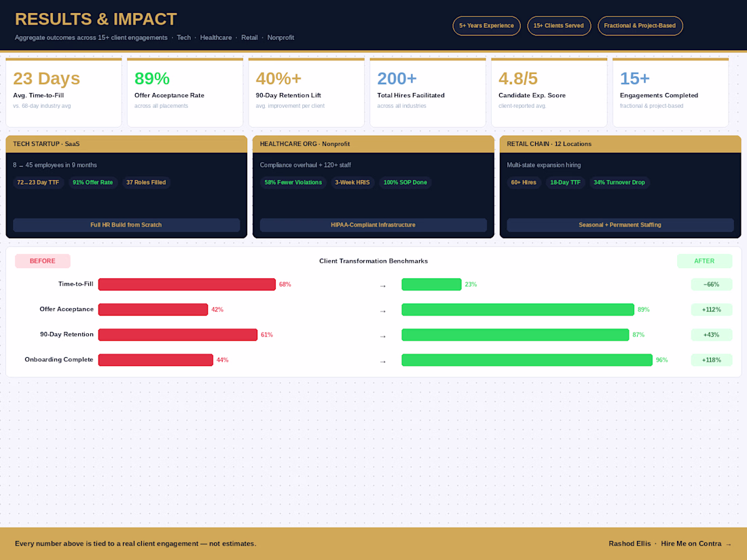Viewport: 747px width, 560px height.
Task: Click the TECH STARTUP · SaaS header
Action: point(126,144)
